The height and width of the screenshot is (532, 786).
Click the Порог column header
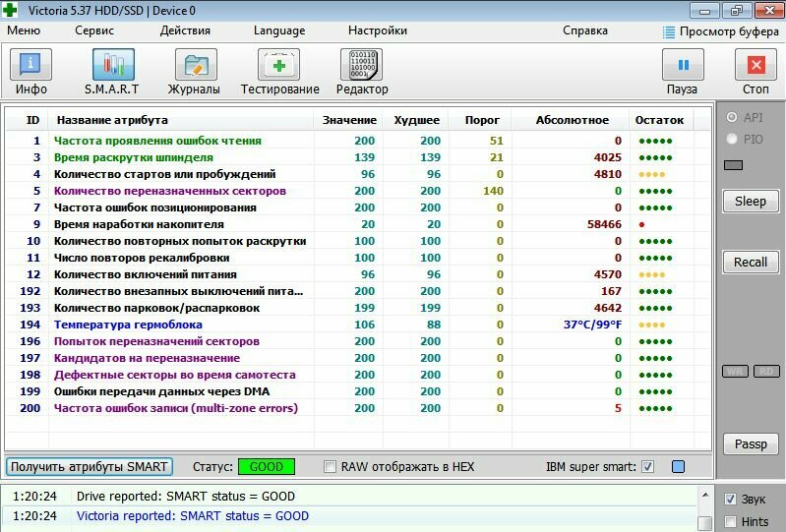[482, 120]
